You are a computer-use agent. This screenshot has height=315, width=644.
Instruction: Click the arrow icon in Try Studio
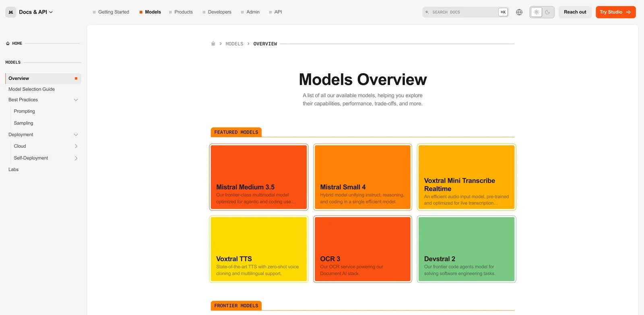pos(628,12)
